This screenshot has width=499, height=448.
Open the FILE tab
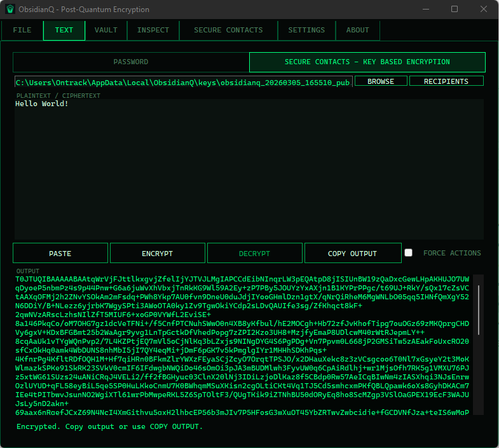(x=22, y=31)
